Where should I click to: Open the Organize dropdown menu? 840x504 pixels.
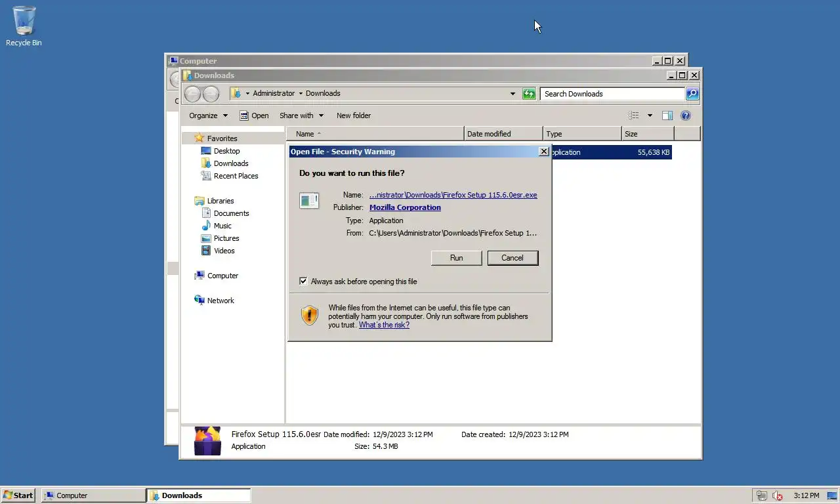point(208,115)
